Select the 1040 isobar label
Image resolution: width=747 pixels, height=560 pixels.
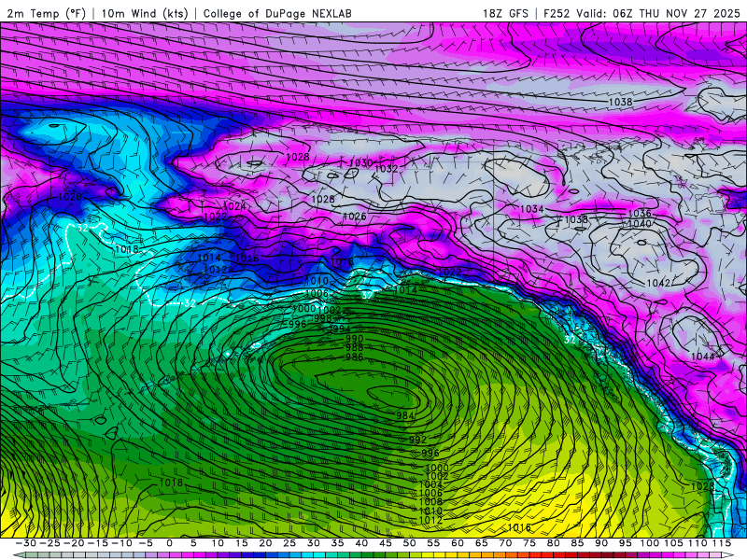click(640, 223)
